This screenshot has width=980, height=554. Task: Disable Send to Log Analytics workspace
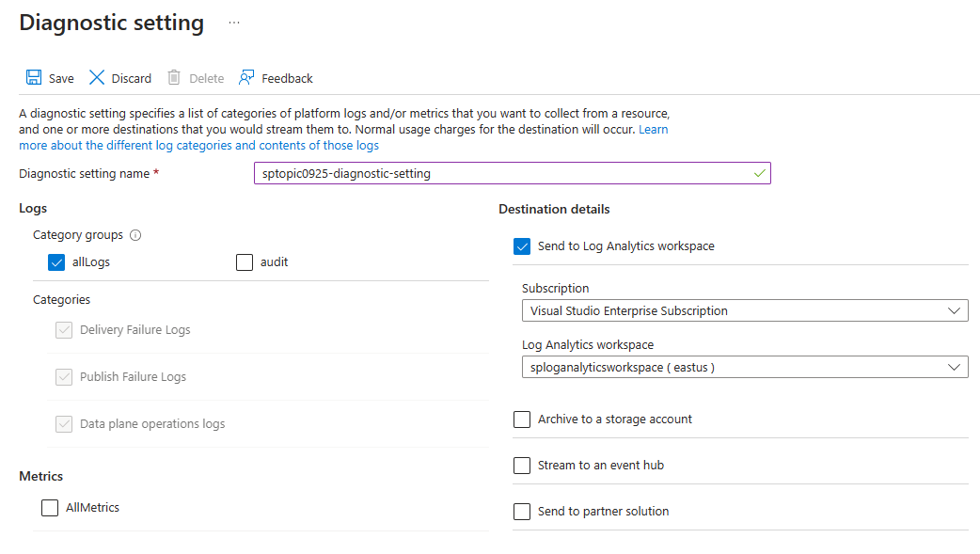[522, 245]
